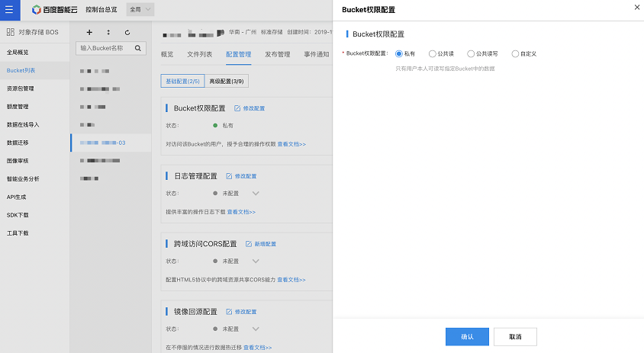
Task: Click edit icon for Bucket权限配置
Action: [x=237, y=108]
